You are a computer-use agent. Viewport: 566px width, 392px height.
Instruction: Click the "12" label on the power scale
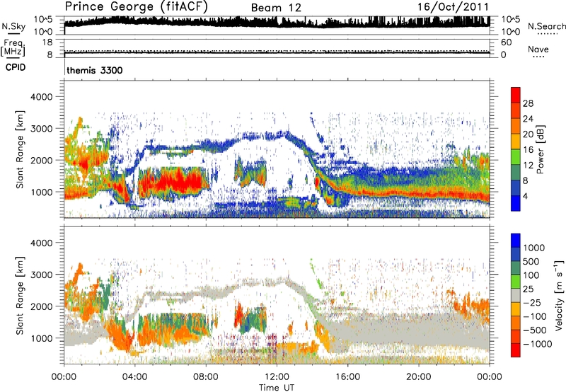528,166
